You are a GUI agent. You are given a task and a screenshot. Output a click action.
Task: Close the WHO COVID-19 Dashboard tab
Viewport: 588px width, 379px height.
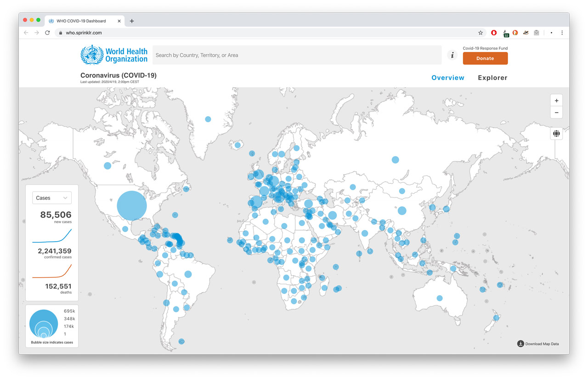119,21
